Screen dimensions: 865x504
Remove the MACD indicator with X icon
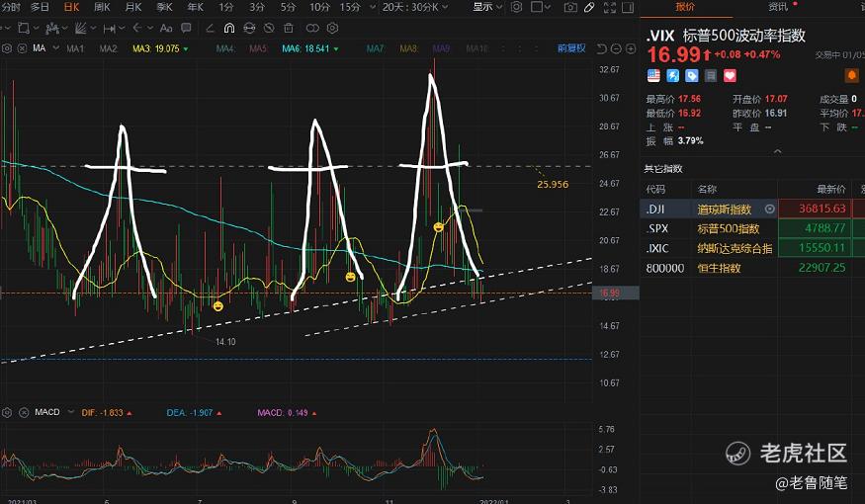pyautogui.click(x=24, y=412)
